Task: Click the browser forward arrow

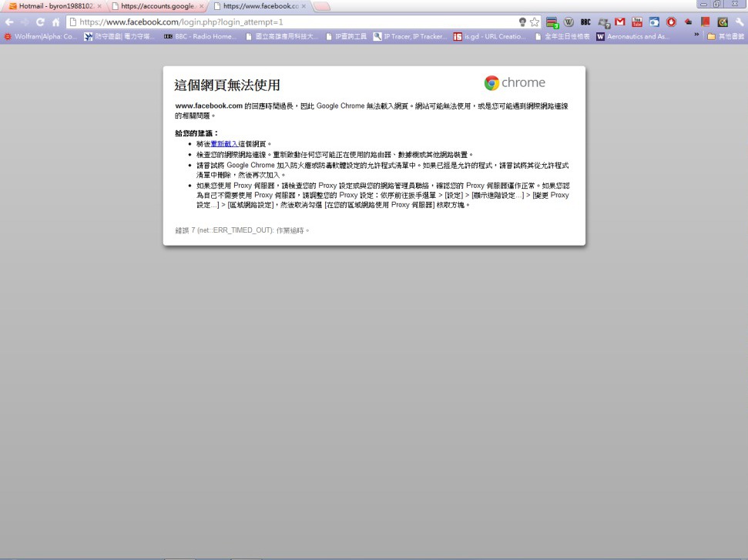Action: coord(25,22)
